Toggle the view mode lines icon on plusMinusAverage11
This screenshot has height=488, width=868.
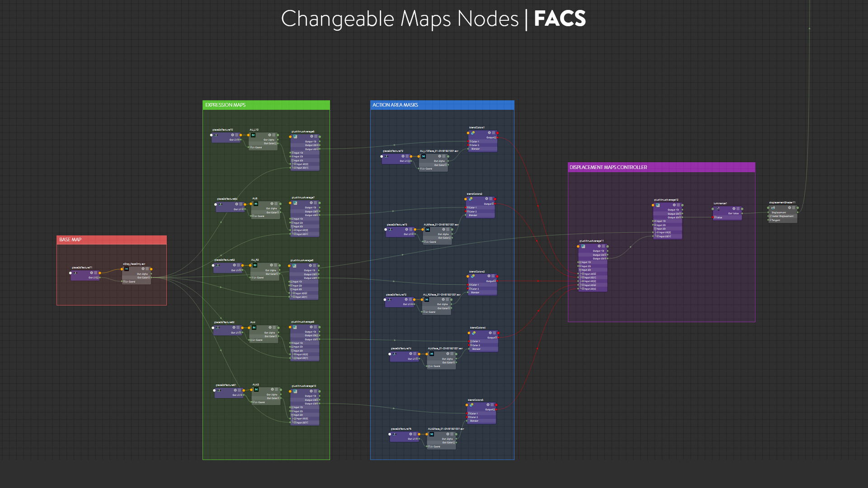603,246
